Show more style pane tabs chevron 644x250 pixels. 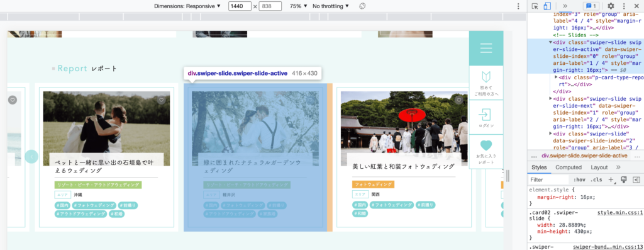pos(618,168)
